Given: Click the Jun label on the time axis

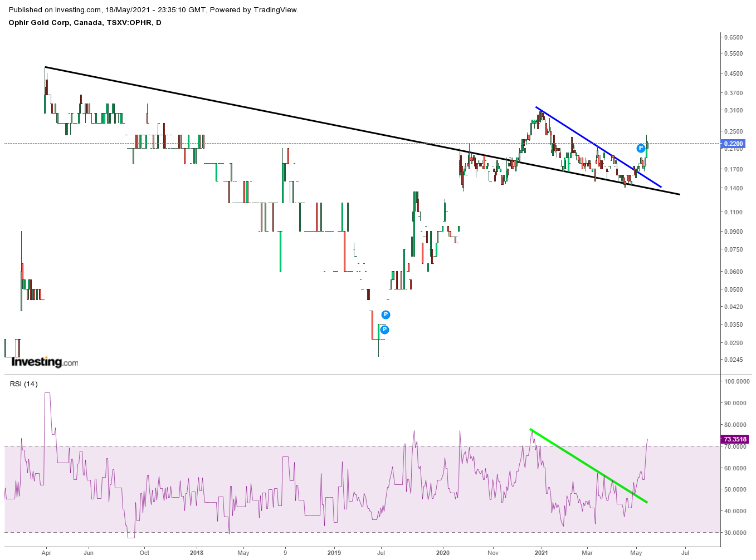Looking at the screenshot, I should (x=89, y=553).
